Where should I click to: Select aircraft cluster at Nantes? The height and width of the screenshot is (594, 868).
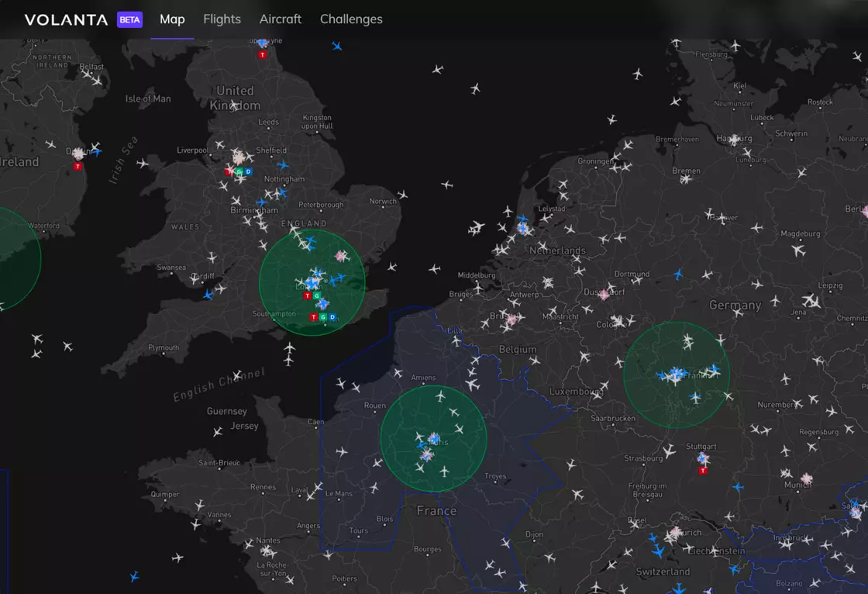(268, 551)
